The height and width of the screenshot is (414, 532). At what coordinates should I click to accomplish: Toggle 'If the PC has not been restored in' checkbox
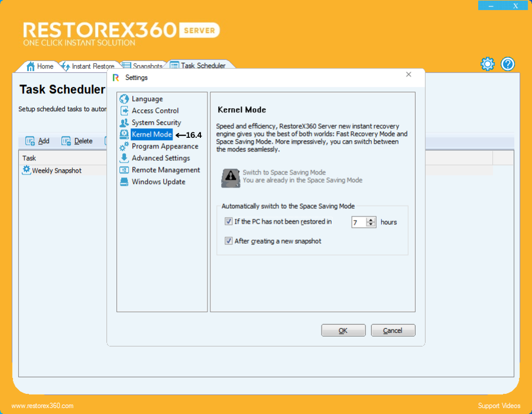click(228, 222)
